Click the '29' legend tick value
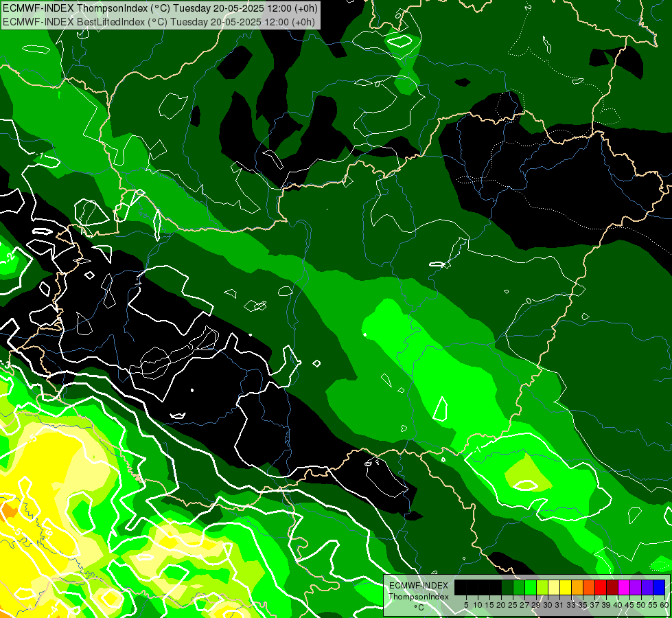The height and width of the screenshot is (618, 672). click(x=536, y=605)
